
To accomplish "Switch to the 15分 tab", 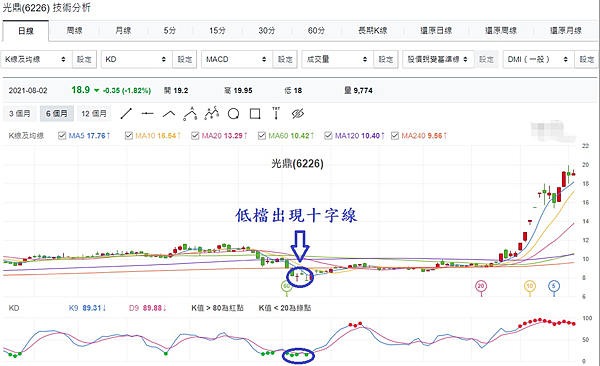I will [x=217, y=31].
